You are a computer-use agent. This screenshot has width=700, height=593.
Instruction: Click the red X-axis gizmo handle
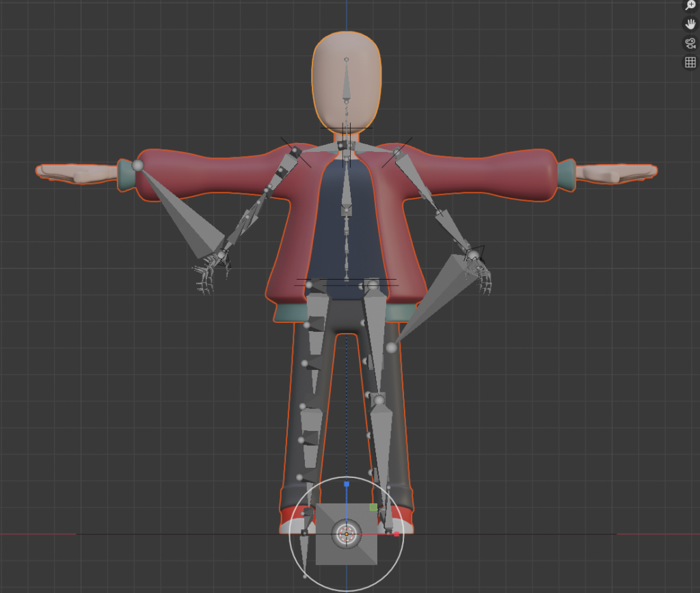point(396,533)
